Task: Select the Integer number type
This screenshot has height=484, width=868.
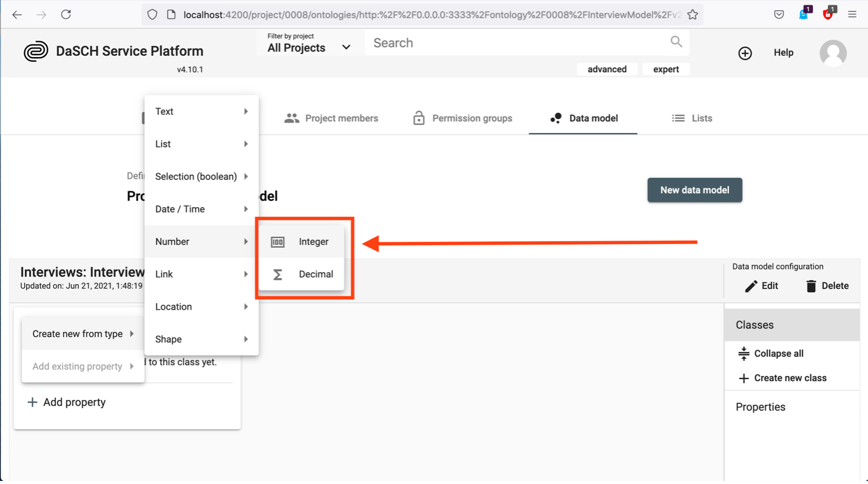Action: point(302,242)
